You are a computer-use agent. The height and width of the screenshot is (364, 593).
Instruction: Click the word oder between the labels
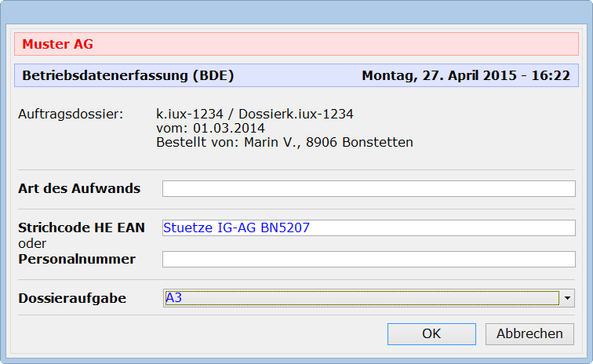[32, 244]
